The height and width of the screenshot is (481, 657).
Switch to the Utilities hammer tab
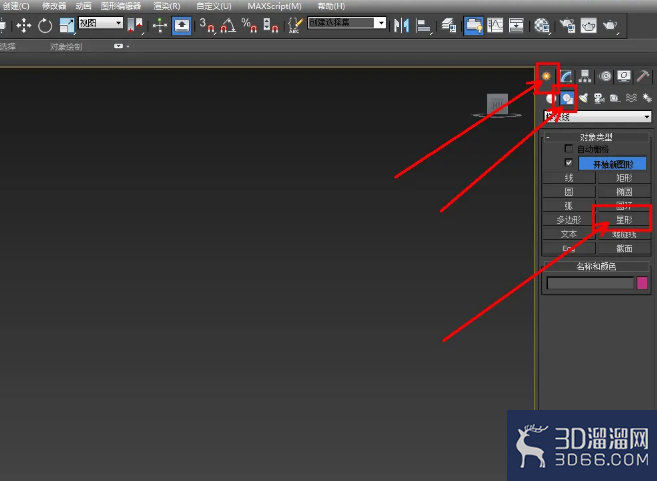[x=643, y=76]
